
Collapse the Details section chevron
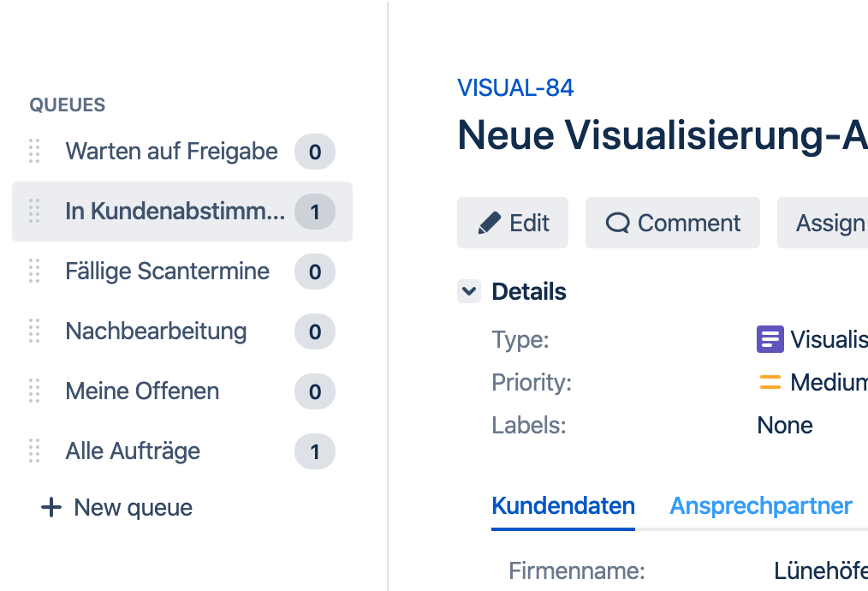[x=469, y=291]
